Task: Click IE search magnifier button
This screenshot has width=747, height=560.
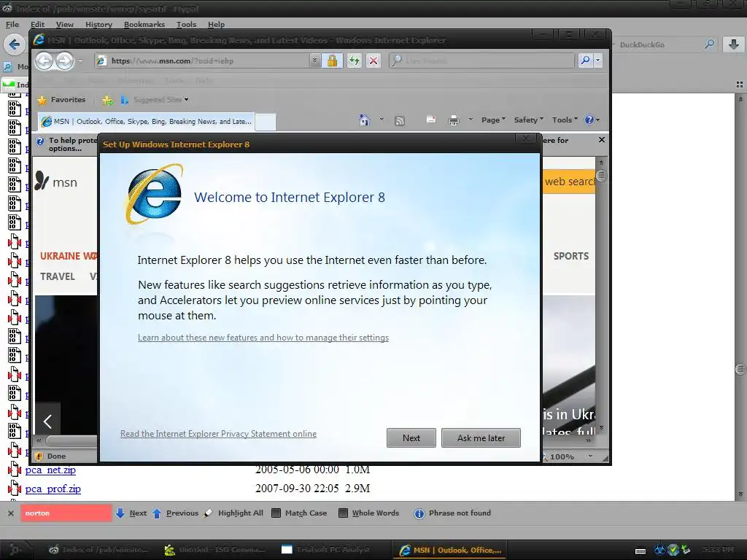Action: pyautogui.click(x=585, y=61)
